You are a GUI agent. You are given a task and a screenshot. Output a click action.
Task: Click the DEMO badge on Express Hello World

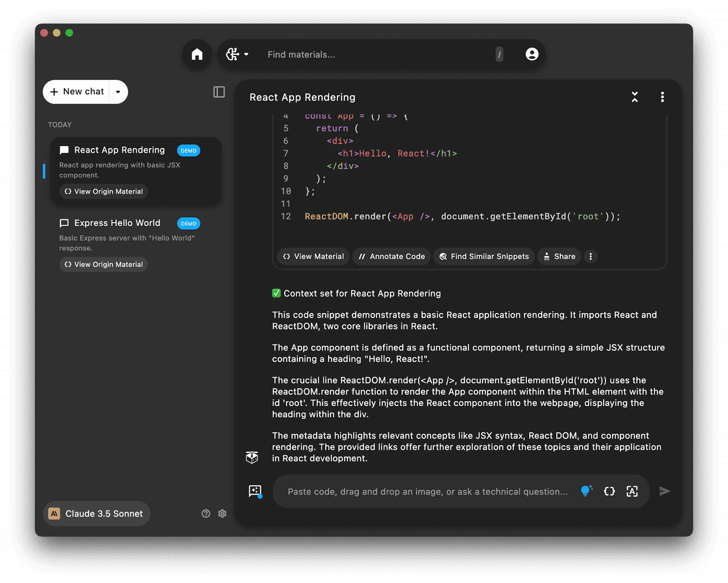coord(189,224)
